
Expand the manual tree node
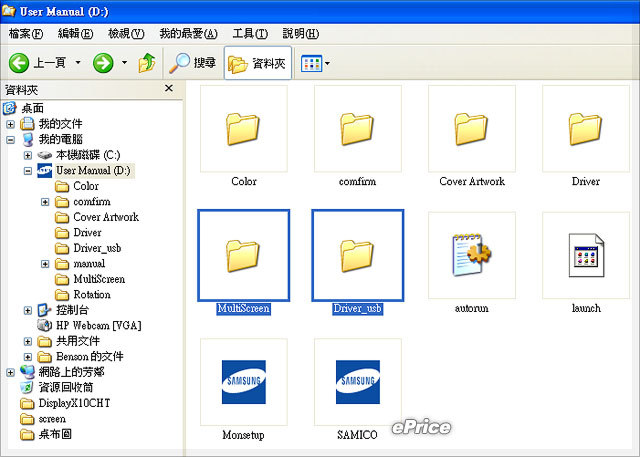click(x=45, y=264)
